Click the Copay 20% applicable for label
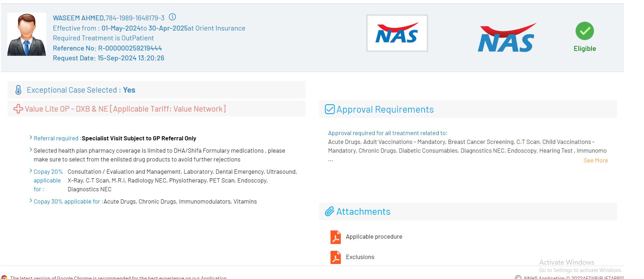This screenshot has height=279, width=644. (x=48, y=180)
